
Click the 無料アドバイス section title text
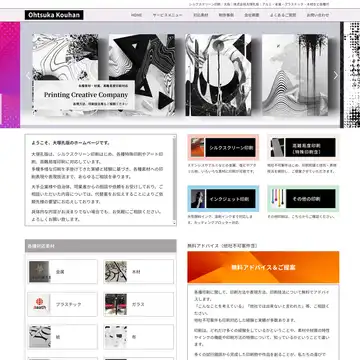click(222, 246)
